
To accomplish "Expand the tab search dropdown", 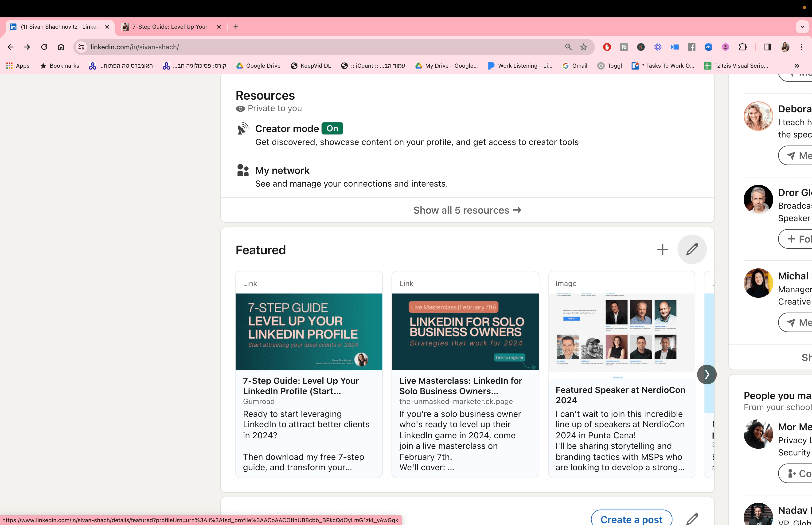I will pyautogui.click(x=802, y=27).
